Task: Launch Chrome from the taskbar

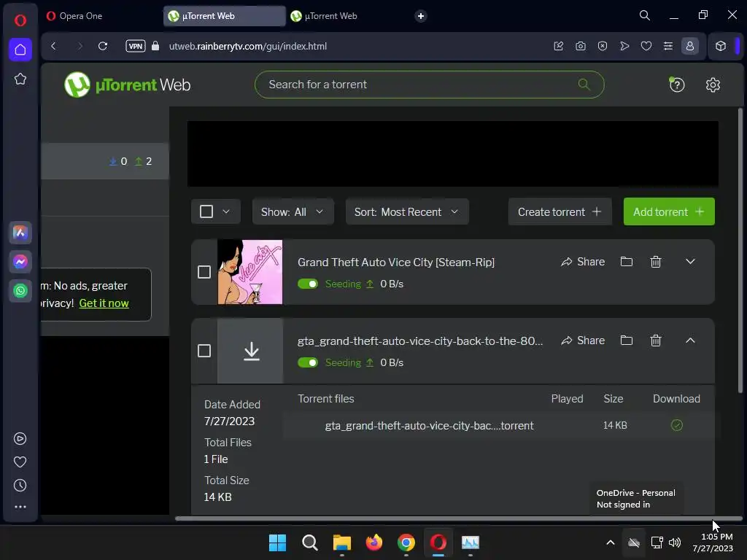Action: coord(406,542)
